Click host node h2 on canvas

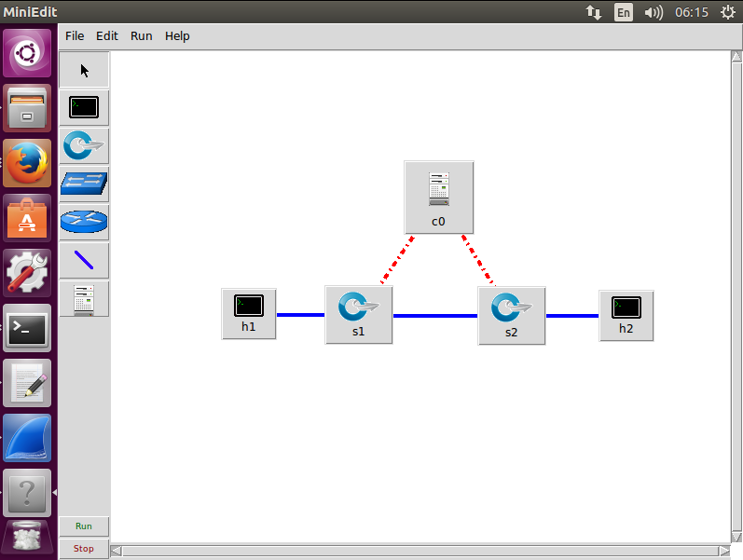click(x=626, y=316)
